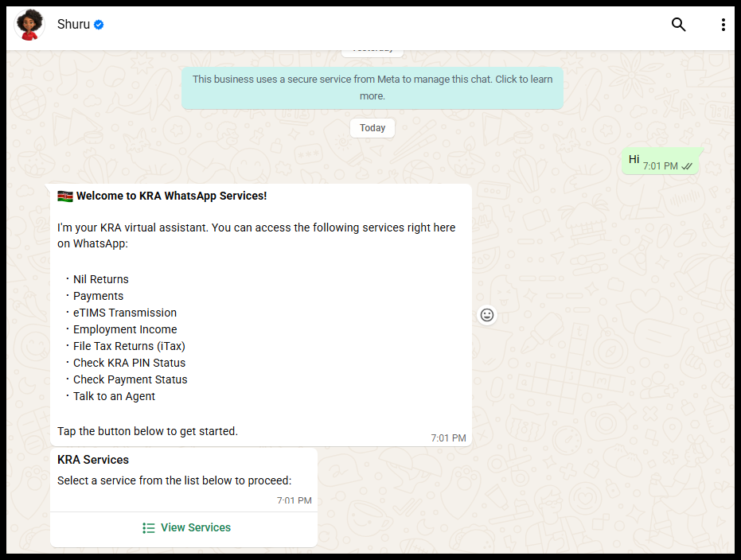Image resolution: width=741 pixels, height=560 pixels.
Task: Click the 'KRA Services' card title
Action: click(x=93, y=460)
